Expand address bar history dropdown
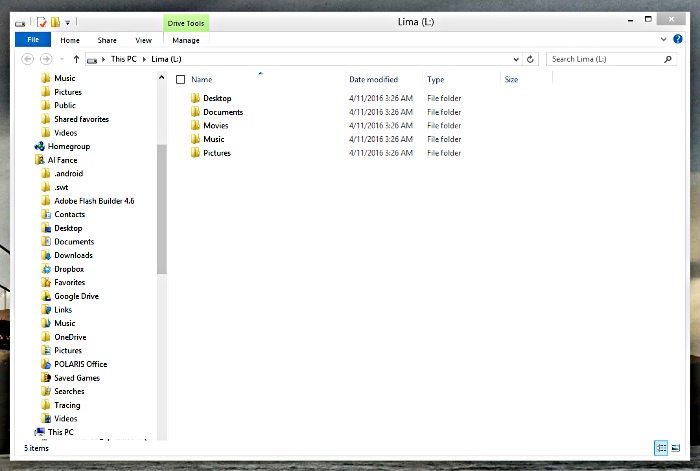This screenshot has height=471, width=700. [x=516, y=59]
